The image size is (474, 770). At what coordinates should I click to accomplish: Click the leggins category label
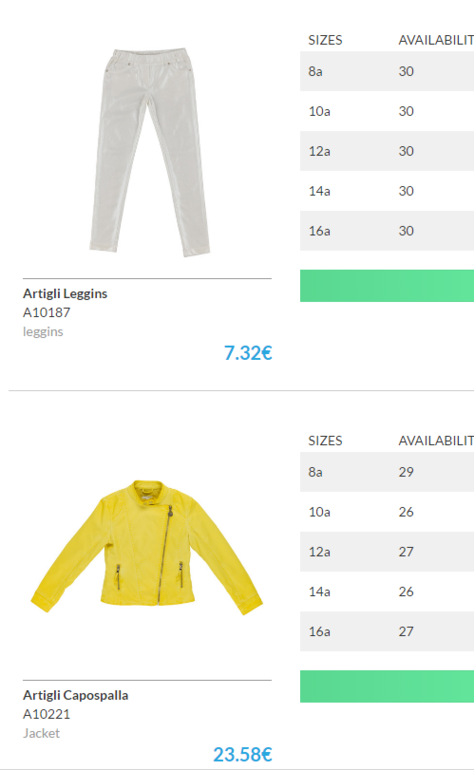click(x=43, y=332)
